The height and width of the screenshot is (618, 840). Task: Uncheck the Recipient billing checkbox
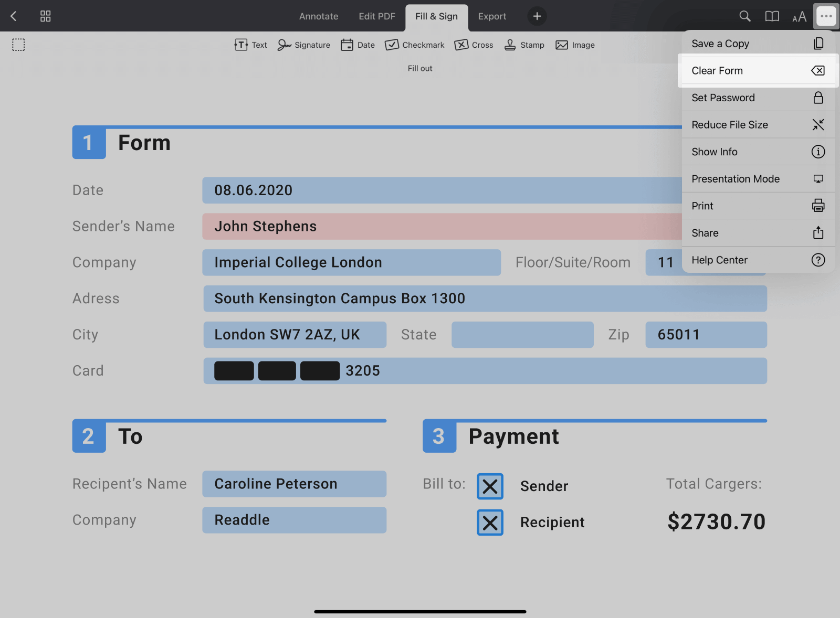tap(489, 522)
